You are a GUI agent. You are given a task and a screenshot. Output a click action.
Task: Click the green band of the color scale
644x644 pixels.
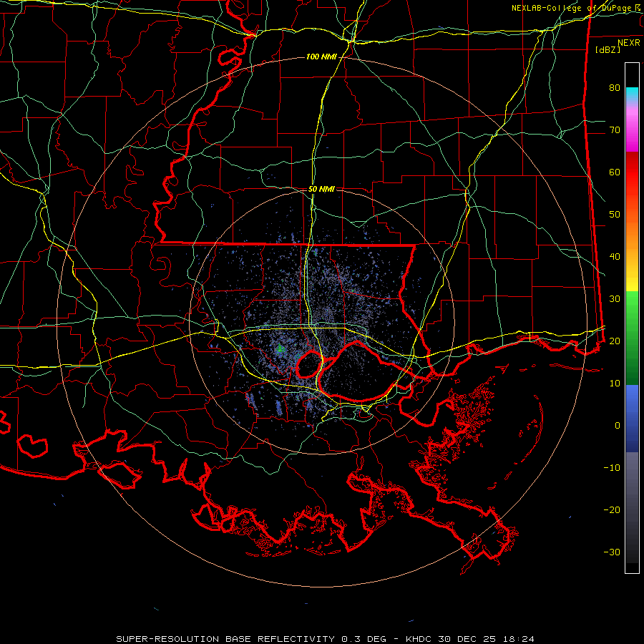pos(632,338)
